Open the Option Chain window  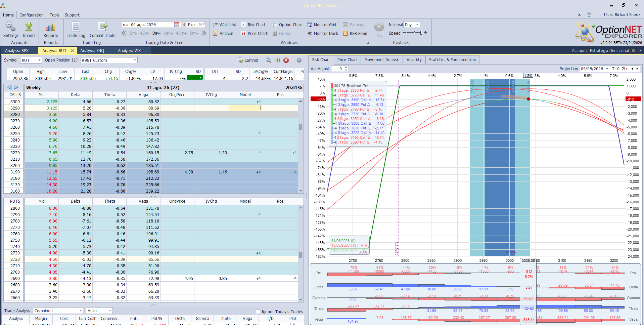[287, 25]
